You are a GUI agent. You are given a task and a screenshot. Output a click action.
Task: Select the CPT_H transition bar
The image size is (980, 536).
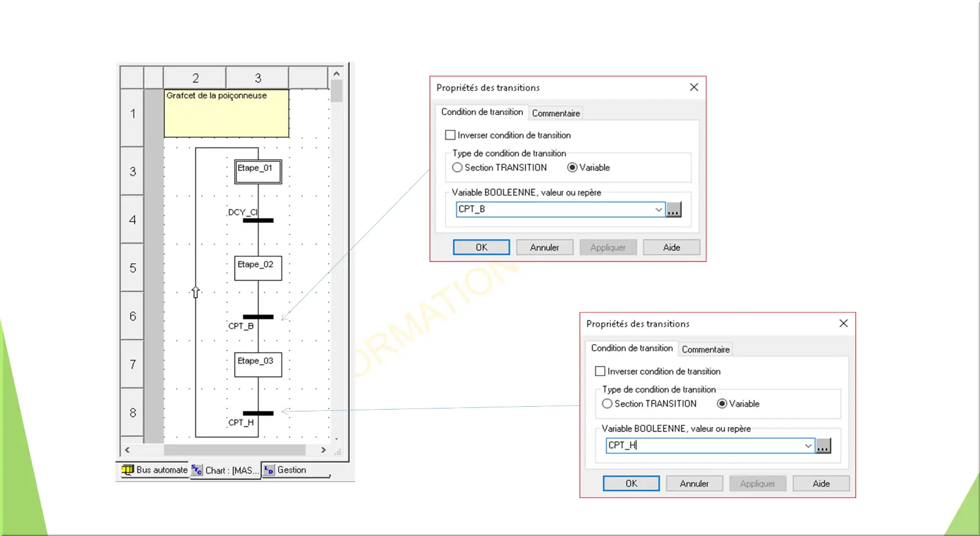click(x=258, y=413)
